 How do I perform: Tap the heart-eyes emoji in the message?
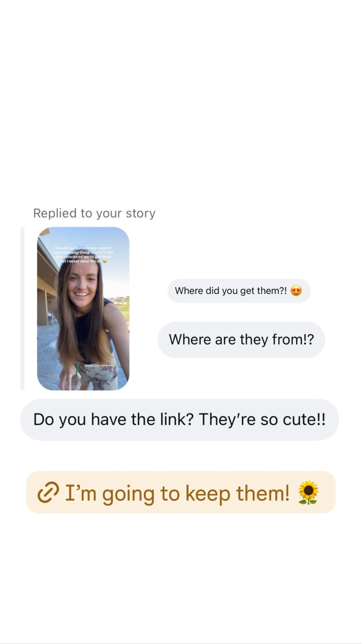pyautogui.click(x=296, y=291)
